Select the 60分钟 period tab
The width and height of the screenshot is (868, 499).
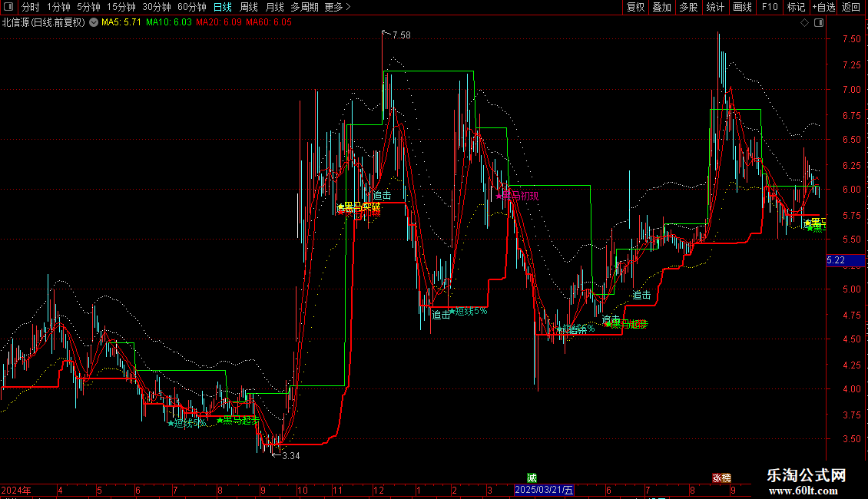point(192,7)
